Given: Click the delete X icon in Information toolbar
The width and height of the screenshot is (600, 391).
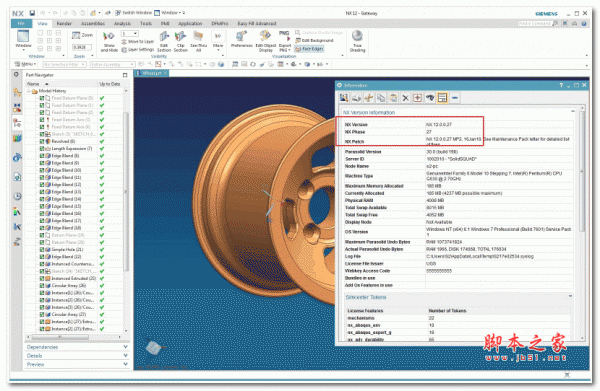Looking at the screenshot, I should tap(405, 98).
